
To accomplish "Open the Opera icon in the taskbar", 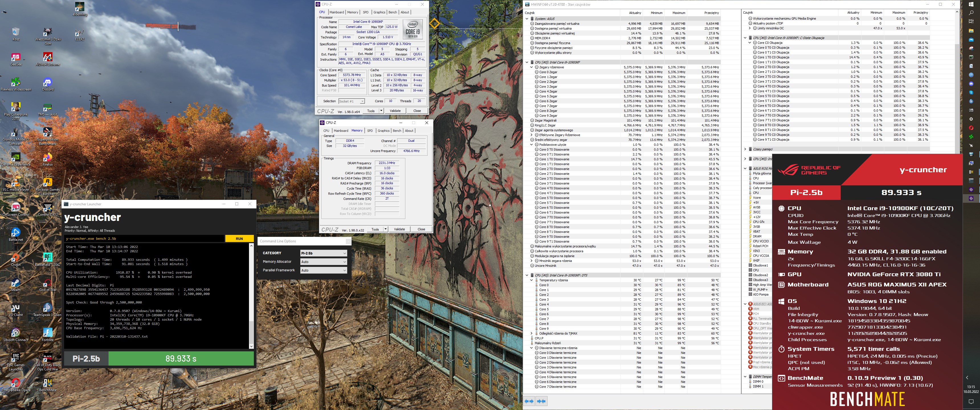I will (x=971, y=128).
